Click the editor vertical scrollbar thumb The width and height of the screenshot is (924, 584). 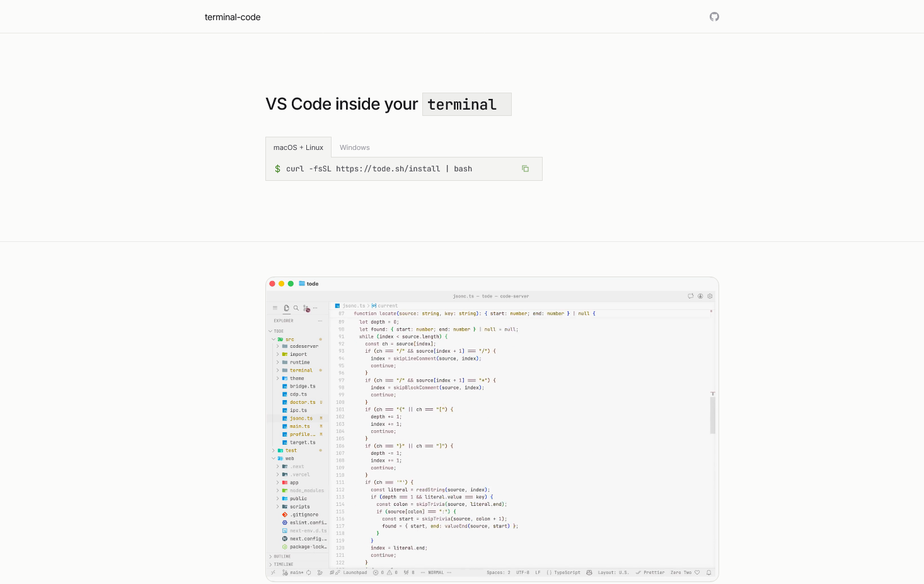point(713,414)
